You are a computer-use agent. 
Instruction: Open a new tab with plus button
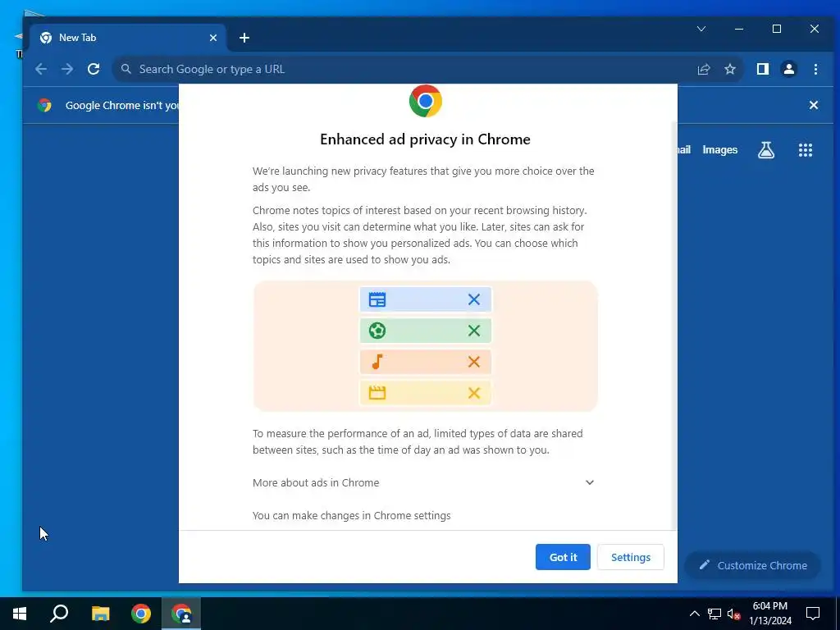244,38
